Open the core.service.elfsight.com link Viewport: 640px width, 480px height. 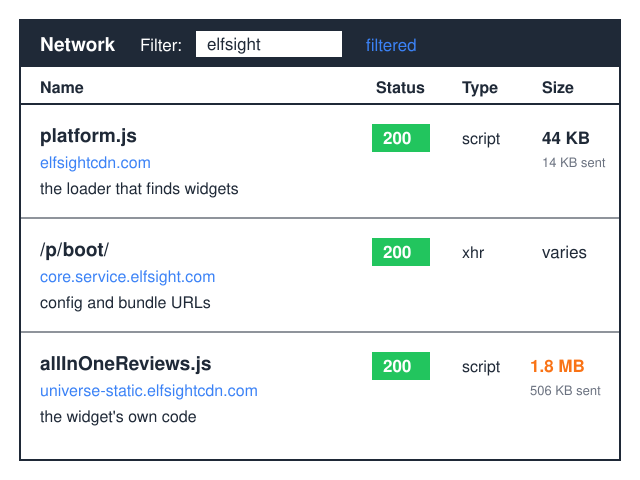[x=127, y=277]
